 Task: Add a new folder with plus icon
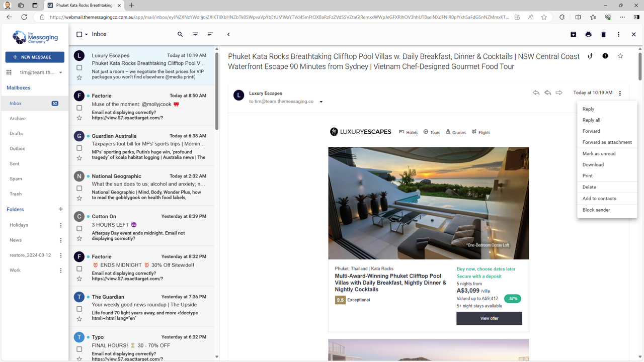(x=61, y=209)
